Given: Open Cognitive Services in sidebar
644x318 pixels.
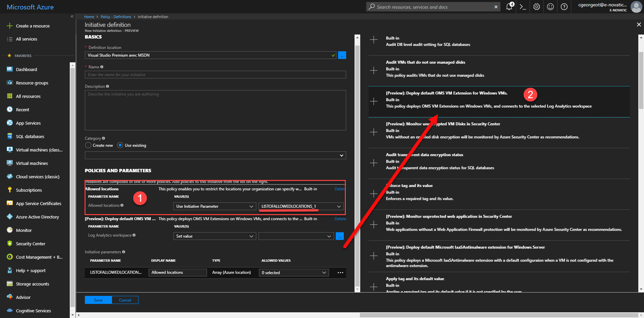Looking at the screenshot, I should pyautogui.click(x=33, y=311).
